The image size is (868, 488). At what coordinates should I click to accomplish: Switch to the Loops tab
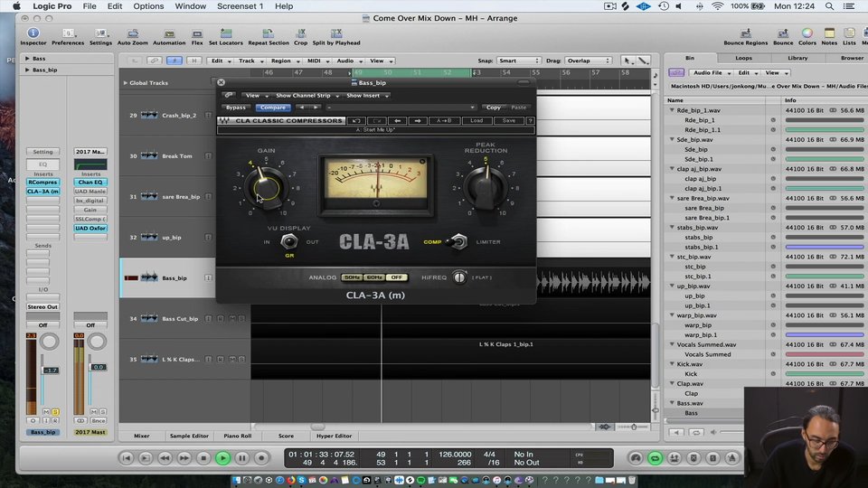[743, 58]
